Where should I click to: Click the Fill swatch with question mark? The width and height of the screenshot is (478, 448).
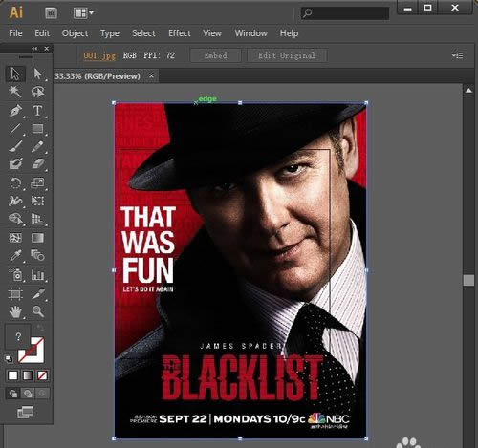coord(18,336)
